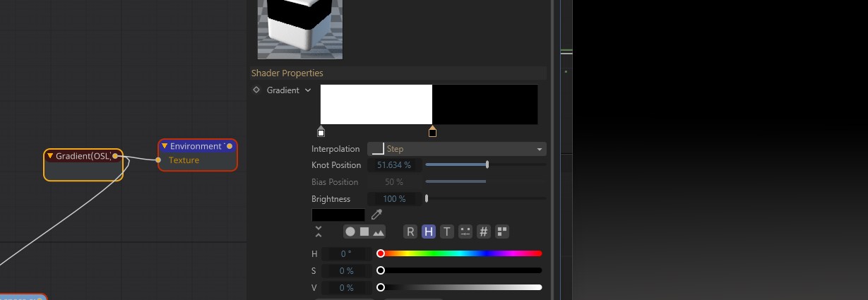The image size is (868, 300).
Task: Edit the S value field
Action: pyautogui.click(x=347, y=270)
